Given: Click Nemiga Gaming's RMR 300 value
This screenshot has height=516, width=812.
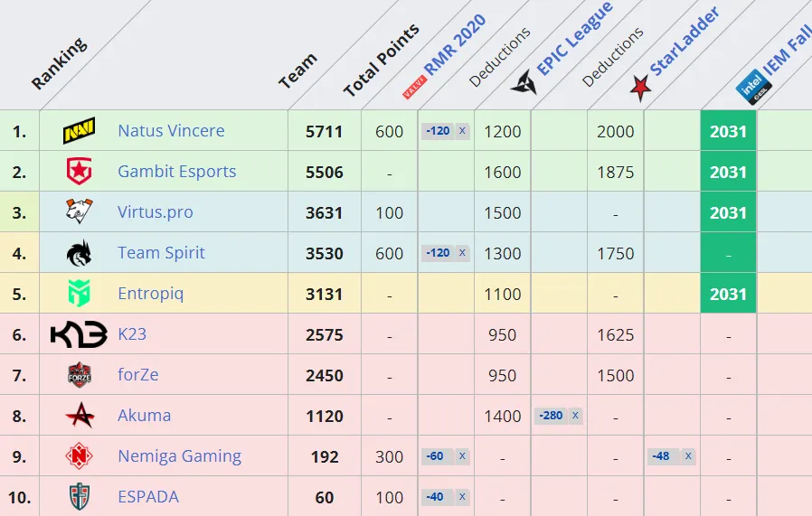Looking at the screenshot, I should coord(389,456).
